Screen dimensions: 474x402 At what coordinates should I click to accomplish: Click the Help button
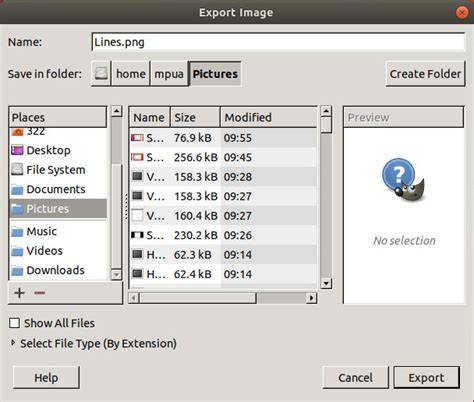(46, 378)
